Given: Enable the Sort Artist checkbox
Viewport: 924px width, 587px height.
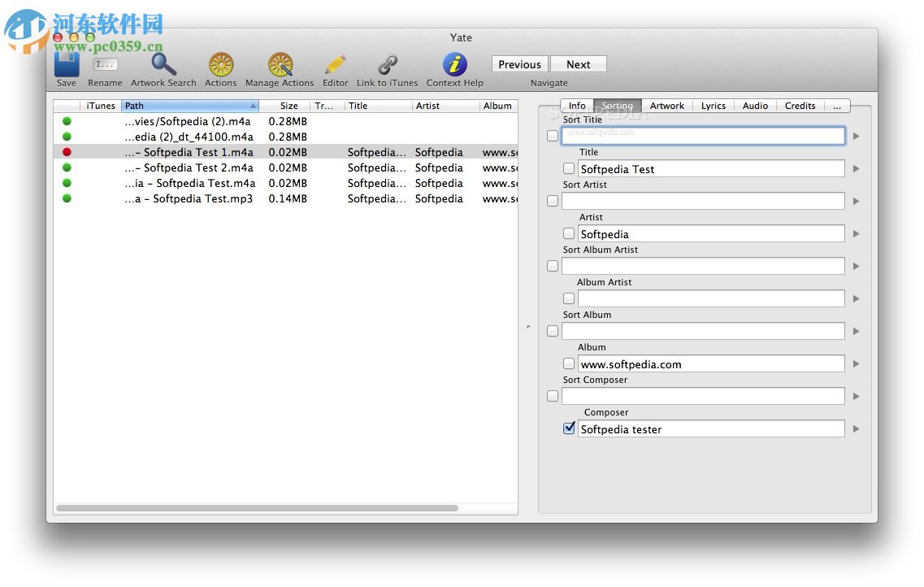Looking at the screenshot, I should (x=553, y=201).
